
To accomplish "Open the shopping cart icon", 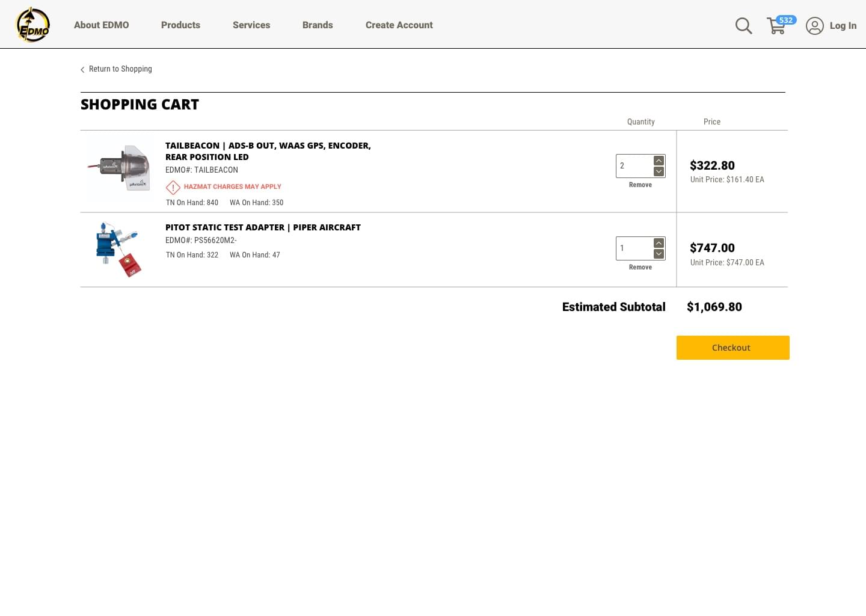I will (776, 26).
